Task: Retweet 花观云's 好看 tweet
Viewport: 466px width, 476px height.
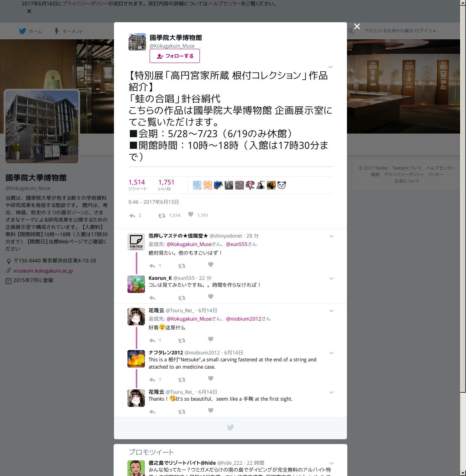Action: point(182,341)
